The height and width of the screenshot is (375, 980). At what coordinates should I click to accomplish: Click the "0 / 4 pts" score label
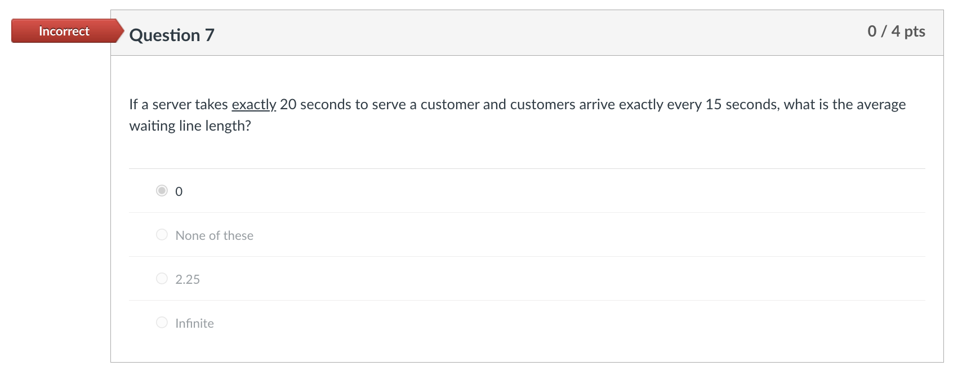(897, 32)
